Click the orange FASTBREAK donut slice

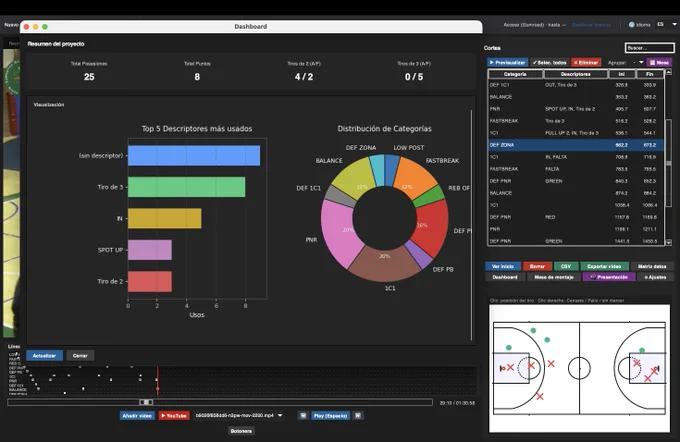[x=415, y=178]
